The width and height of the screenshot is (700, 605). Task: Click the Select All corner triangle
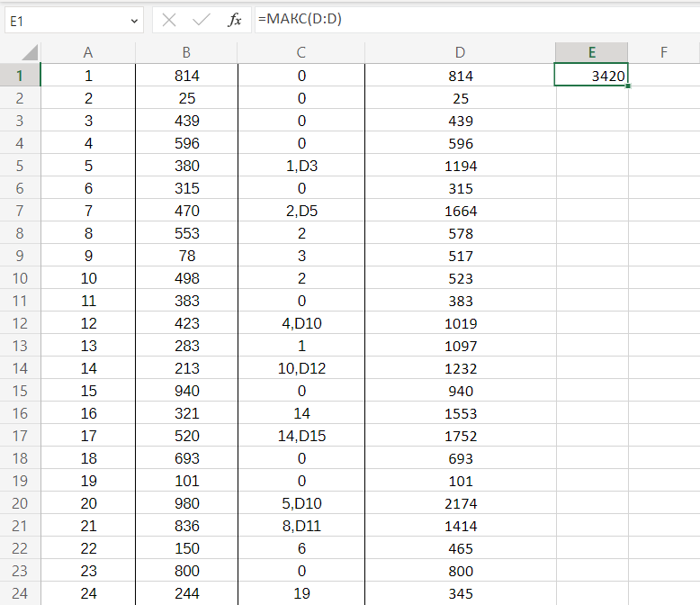tap(29, 52)
